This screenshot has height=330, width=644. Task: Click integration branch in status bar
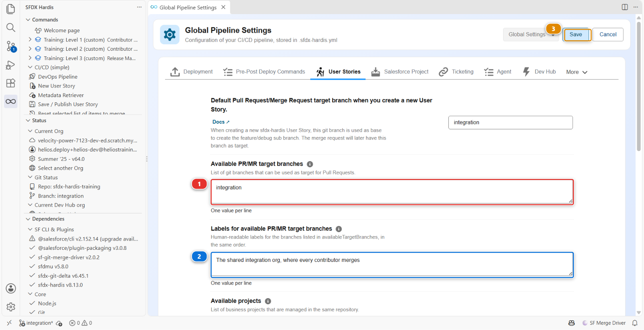(36, 323)
